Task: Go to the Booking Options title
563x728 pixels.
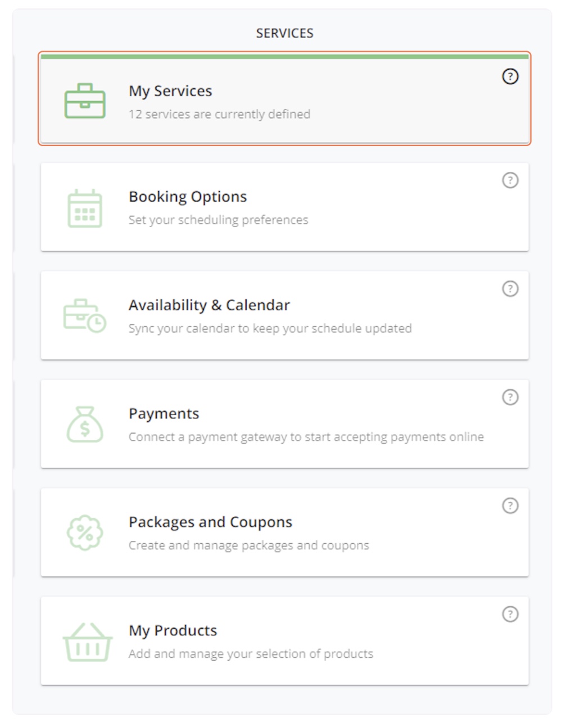Action: 188,197
